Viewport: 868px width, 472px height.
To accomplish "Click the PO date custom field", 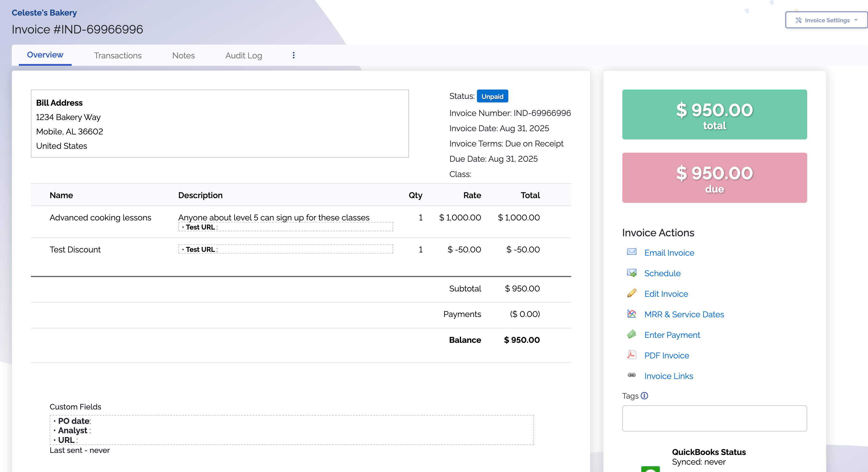I will (x=74, y=421).
